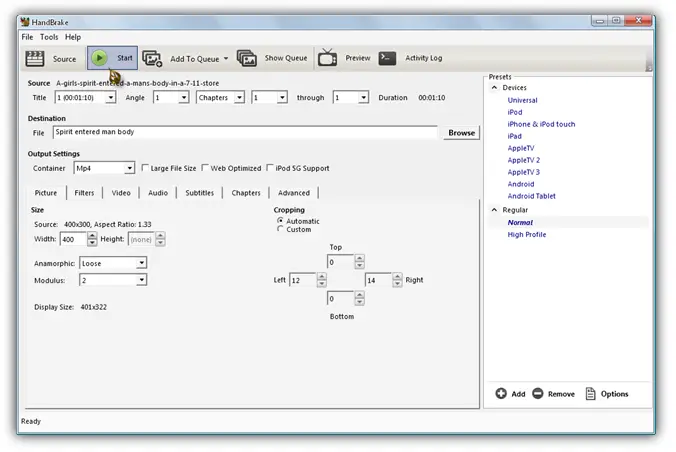The image size is (676, 452).
Task: Select the Automatic cropping radio button
Action: 280,220
